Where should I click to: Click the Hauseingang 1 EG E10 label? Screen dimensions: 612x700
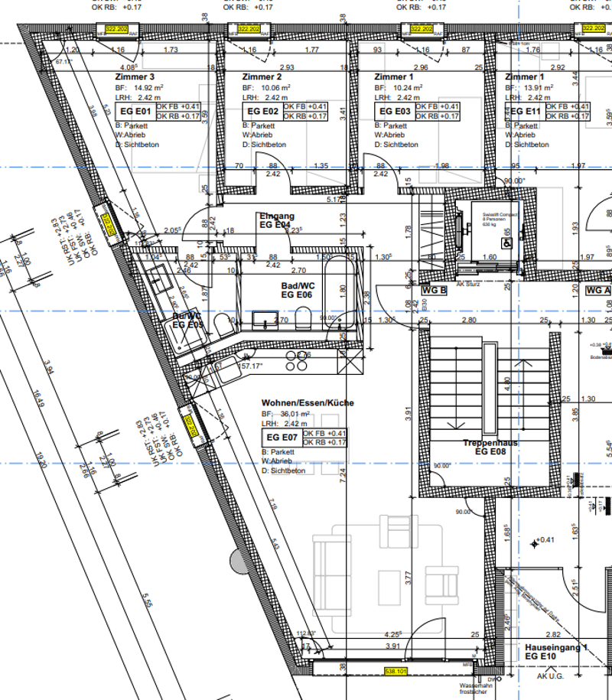coord(557,652)
